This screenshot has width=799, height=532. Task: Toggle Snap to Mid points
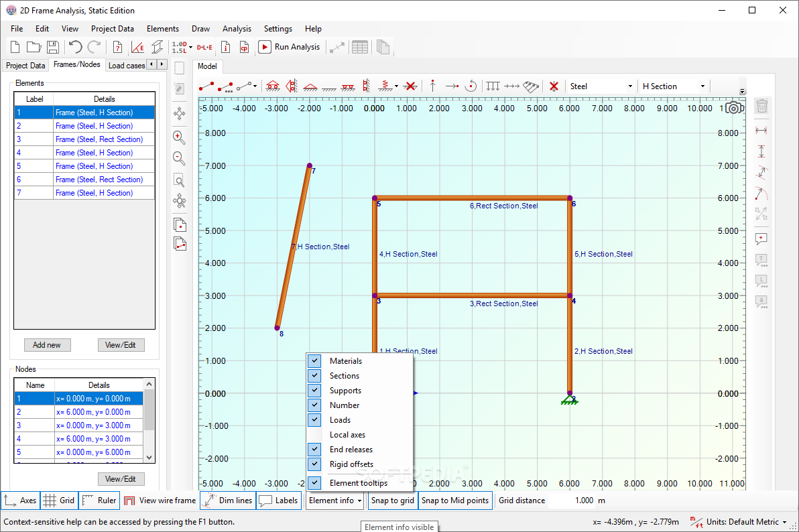(x=455, y=501)
